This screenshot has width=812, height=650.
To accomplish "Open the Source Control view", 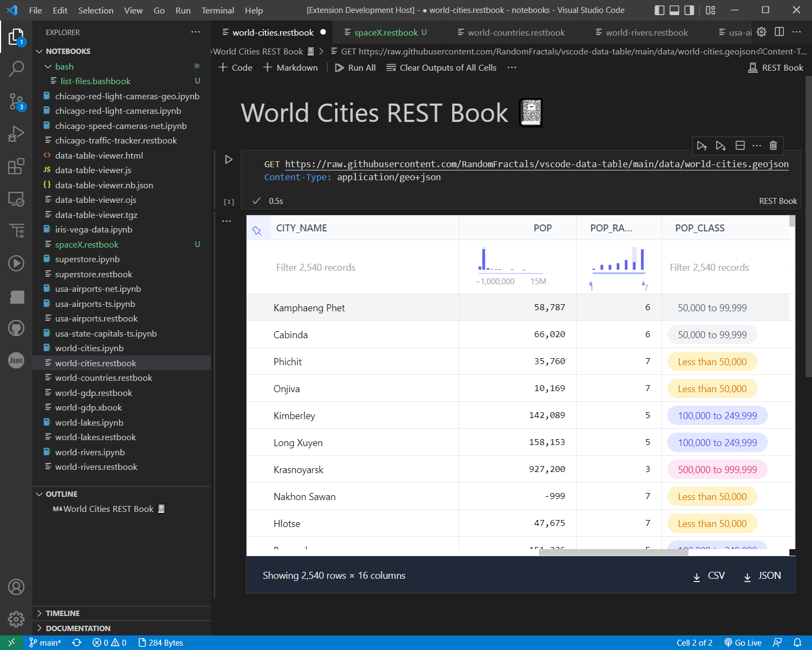I will 16,101.
